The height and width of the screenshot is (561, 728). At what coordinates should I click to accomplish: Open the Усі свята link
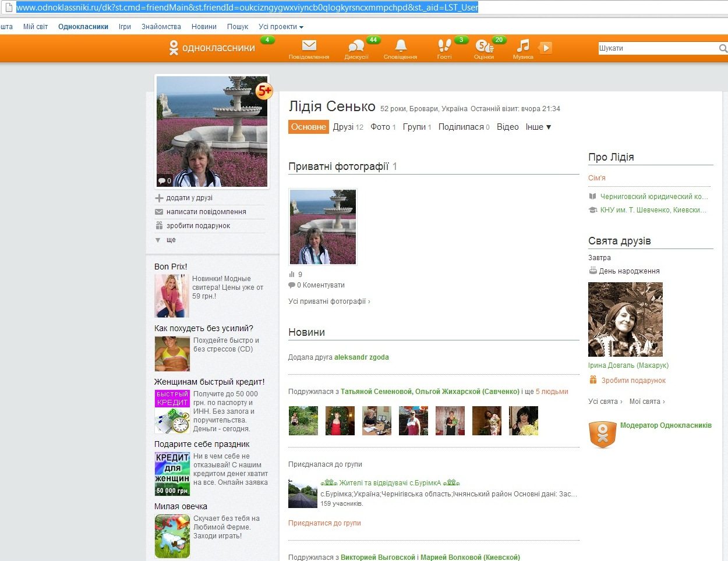[x=605, y=402]
